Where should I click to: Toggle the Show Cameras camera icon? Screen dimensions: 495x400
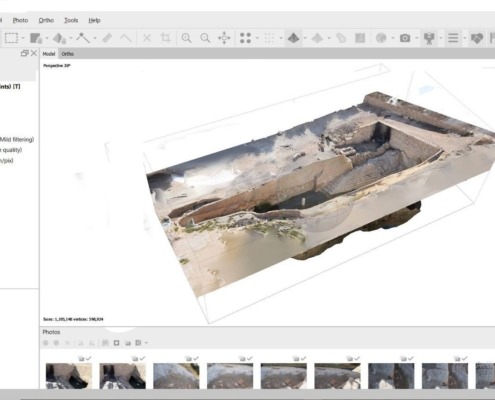click(x=405, y=38)
